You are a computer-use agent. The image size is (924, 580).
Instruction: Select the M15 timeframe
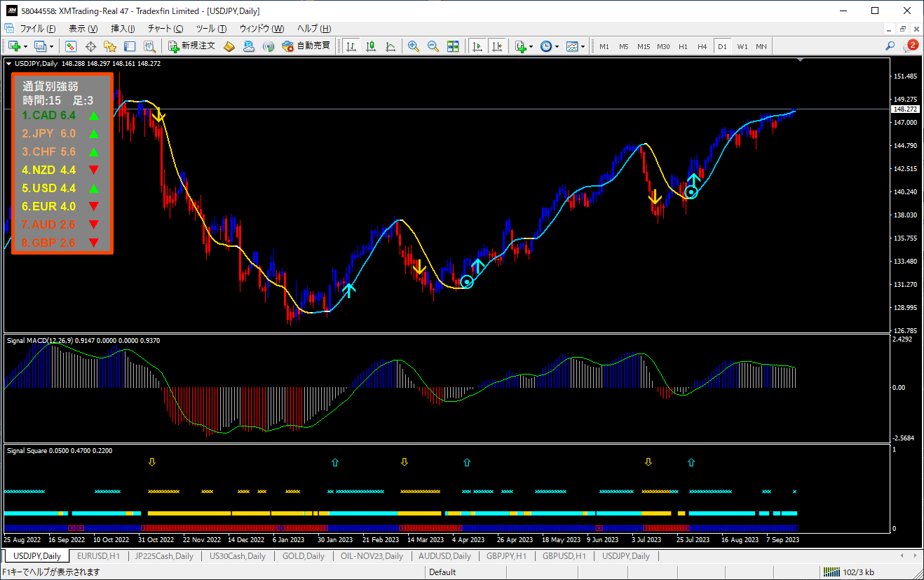tap(644, 46)
